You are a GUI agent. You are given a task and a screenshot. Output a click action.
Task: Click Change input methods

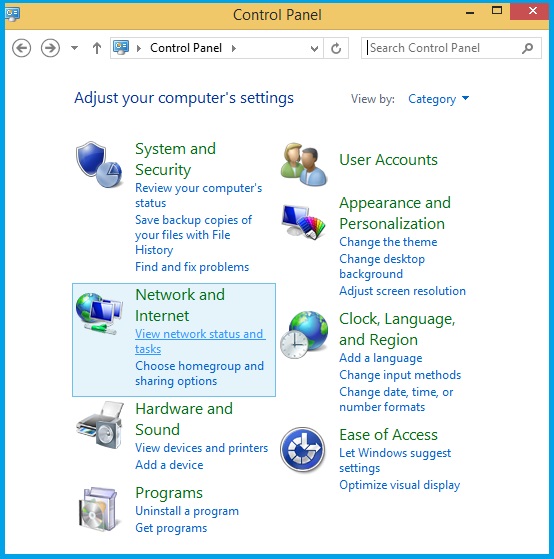click(400, 375)
